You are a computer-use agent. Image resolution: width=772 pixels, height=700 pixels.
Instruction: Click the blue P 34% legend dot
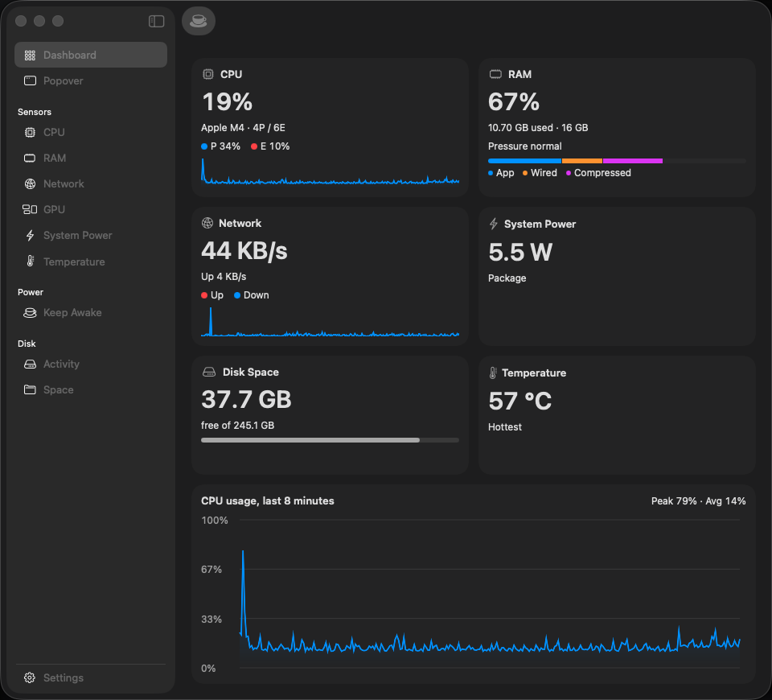(x=204, y=146)
